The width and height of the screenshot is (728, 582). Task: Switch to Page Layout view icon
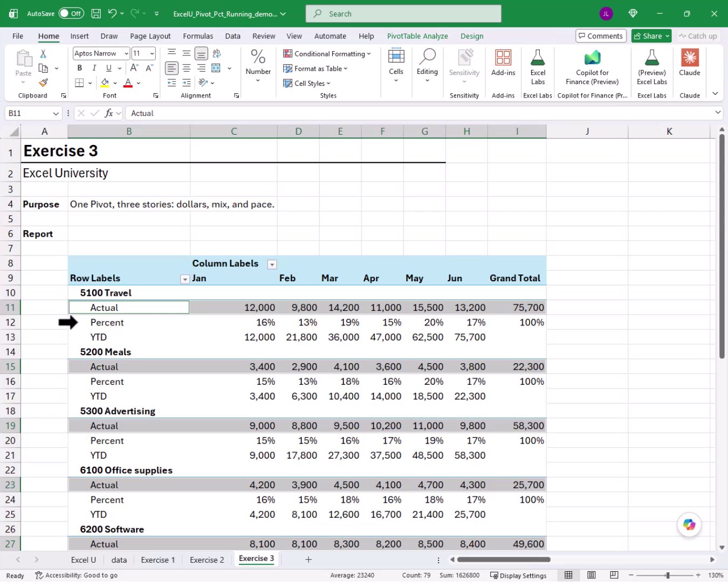[592, 576]
